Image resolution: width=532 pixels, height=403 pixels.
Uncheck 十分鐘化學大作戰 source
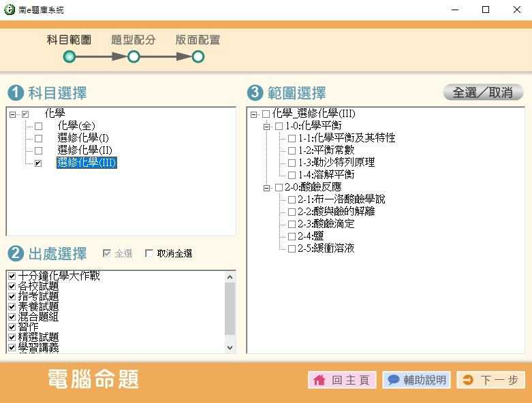coord(12,276)
